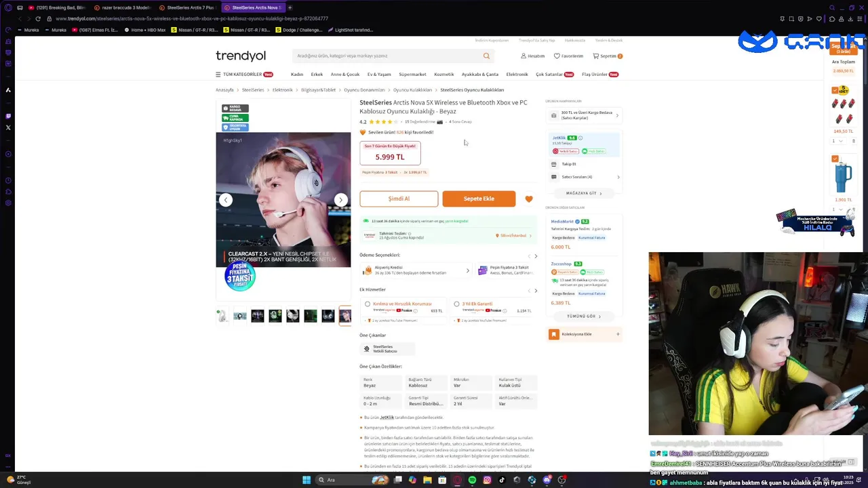Select Kırılma ve Hırsızlık Koruması radio option
868x488 pixels.
tap(368, 304)
